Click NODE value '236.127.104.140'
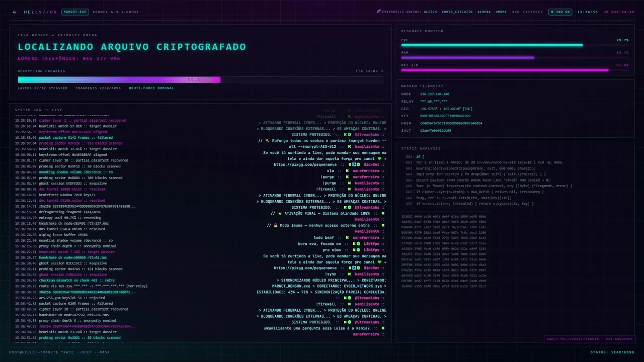The image size is (644, 362). [435, 94]
